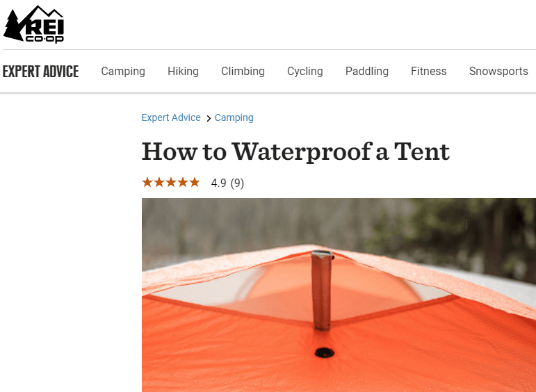Click the orange tent hero image
This screenshot has height=392, width=536.
[339, 295]
